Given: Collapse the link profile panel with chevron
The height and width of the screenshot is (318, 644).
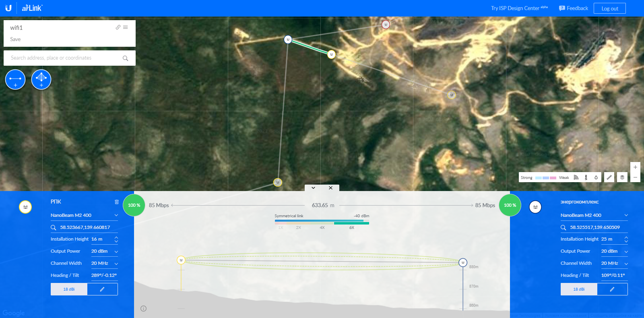Looking at the screenshot, I should pos(313,188).
